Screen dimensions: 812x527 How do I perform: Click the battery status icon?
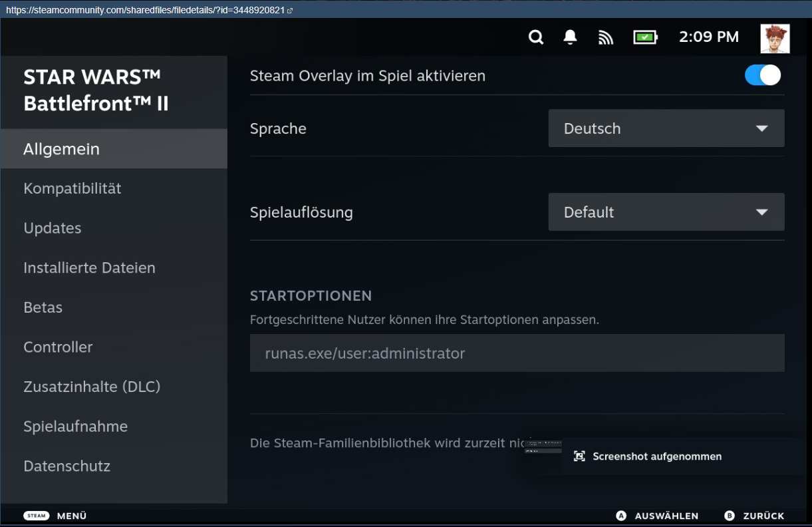pos(645,37)
